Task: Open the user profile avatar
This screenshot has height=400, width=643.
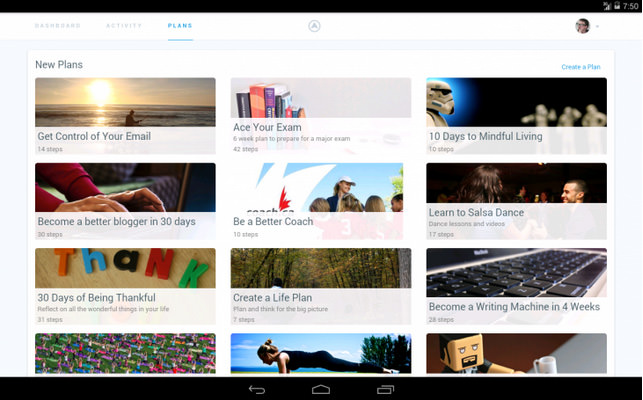Action: point(582,26)
